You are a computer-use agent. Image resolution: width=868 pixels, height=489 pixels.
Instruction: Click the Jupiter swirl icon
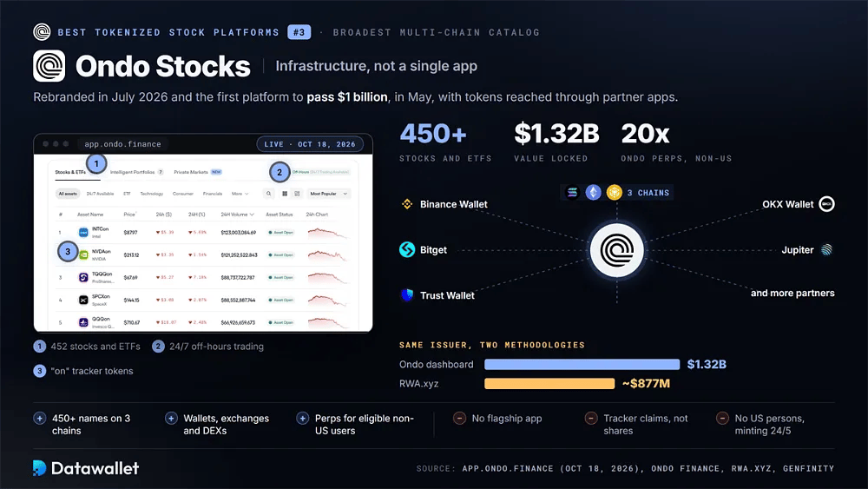point(826,250)
